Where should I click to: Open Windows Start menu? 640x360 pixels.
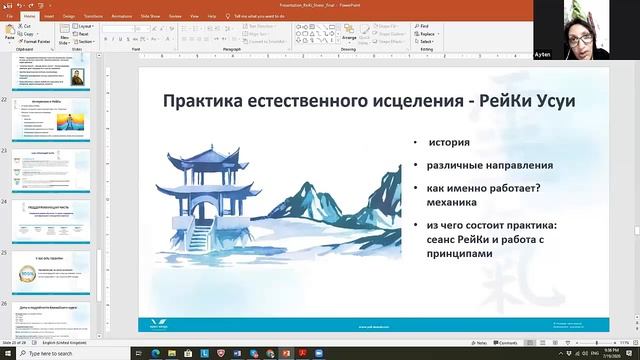click(8, 353)
